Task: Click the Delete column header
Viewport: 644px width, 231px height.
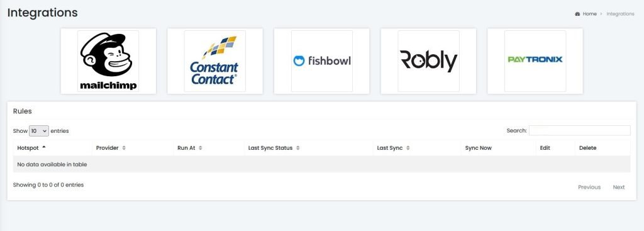Action: point(588,148)
